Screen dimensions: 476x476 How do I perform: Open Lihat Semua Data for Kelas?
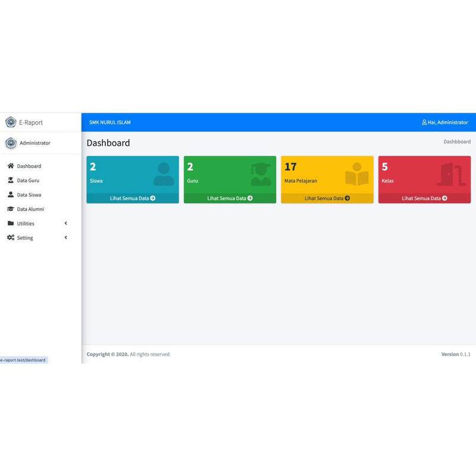click(x=424, y=198)
